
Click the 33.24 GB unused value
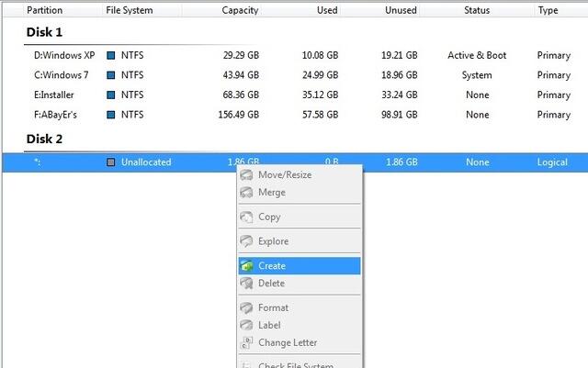pos(400,95)
